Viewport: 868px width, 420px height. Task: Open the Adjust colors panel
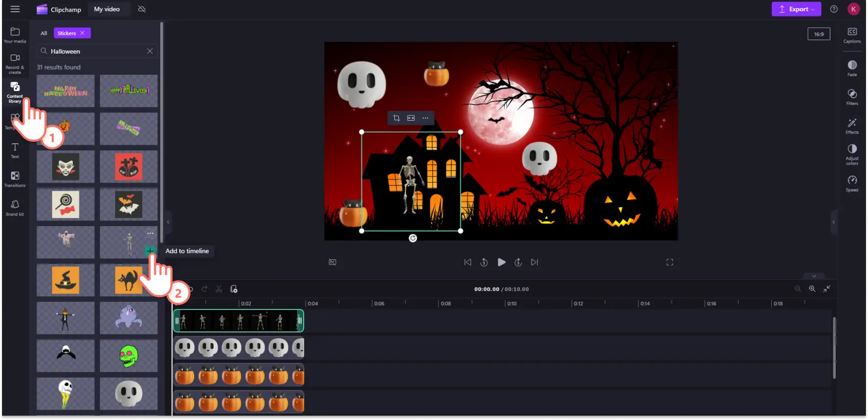coord(852,154)
